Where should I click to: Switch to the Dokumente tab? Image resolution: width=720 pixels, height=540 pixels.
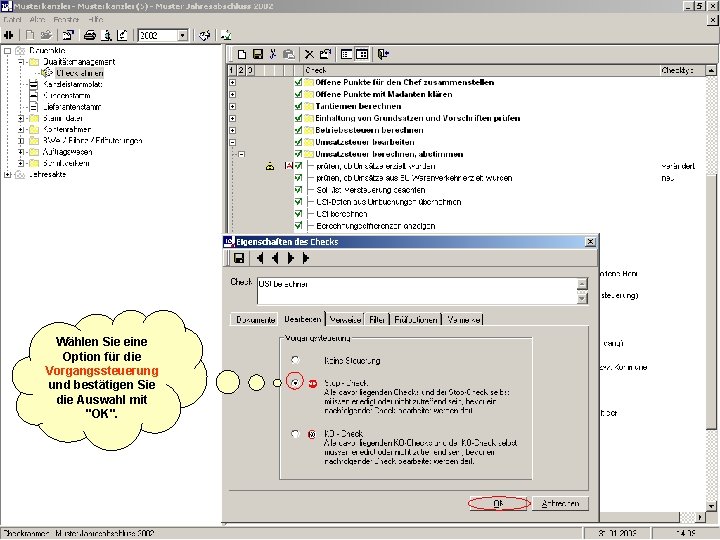[255, 320]
